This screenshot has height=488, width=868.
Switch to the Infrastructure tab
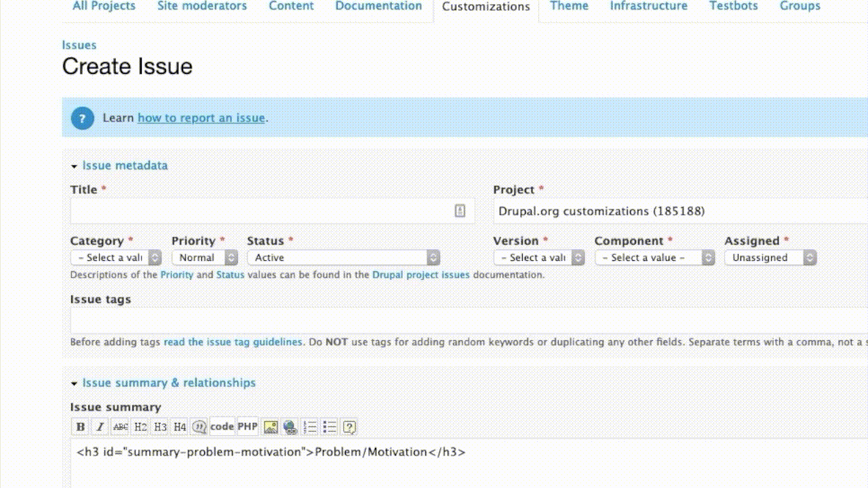point(648,6)
